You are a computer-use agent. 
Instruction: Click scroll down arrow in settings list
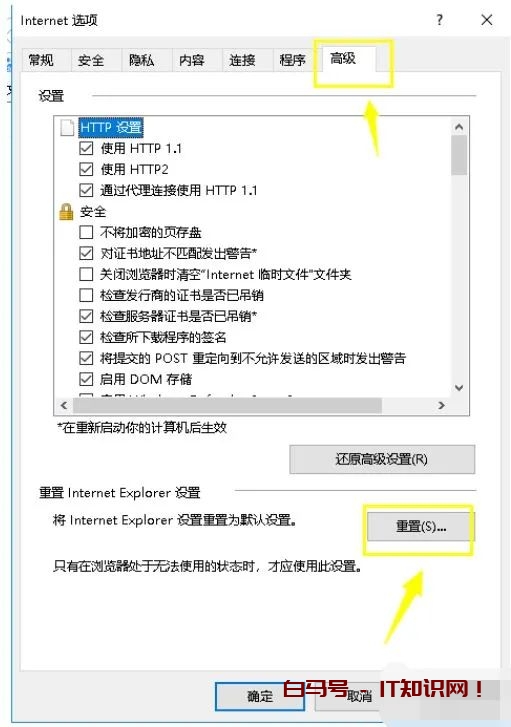point(459,388)
